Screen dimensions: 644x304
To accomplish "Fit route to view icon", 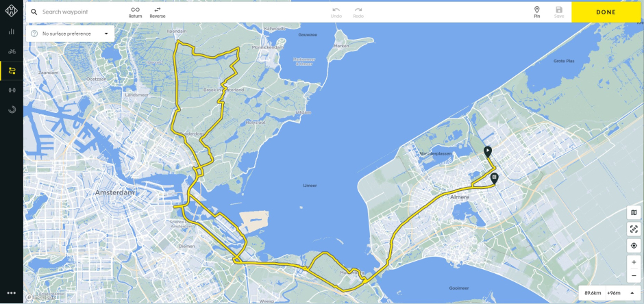I will click(634, 229).
